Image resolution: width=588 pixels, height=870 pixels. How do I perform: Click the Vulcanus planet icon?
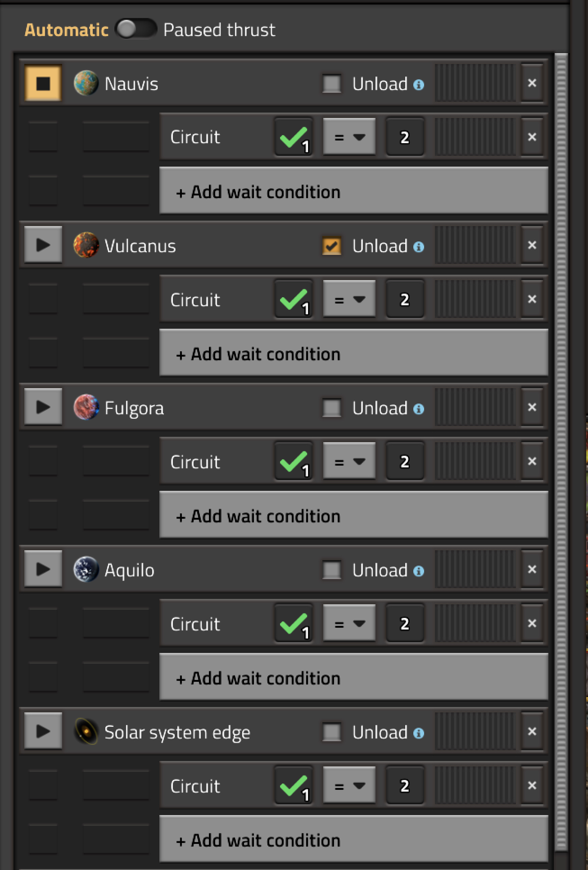point(86,245)
